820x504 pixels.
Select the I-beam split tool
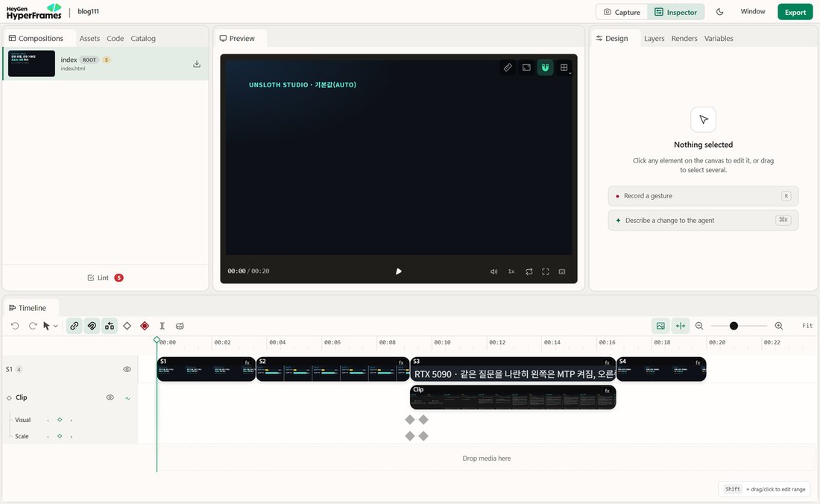tap(162, 326)
